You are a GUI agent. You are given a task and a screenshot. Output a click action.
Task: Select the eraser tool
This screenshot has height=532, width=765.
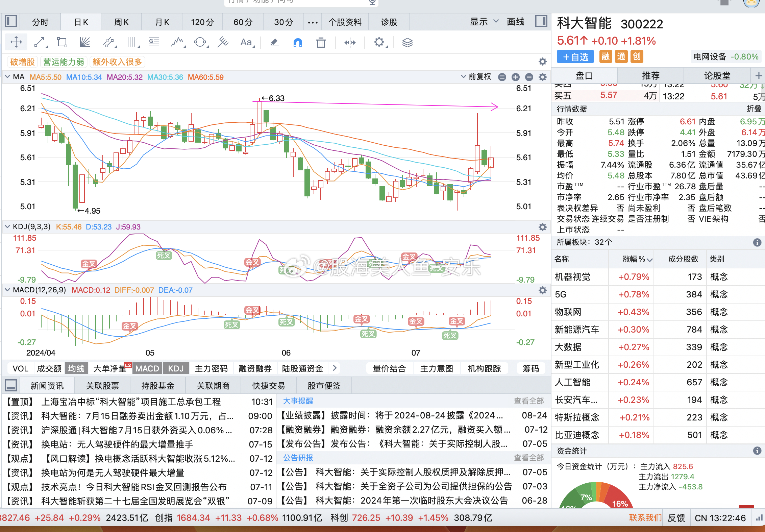tap(274, 42)
